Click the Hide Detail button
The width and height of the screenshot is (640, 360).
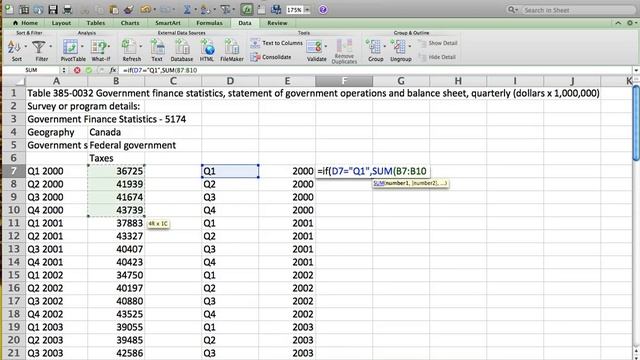click(x=436, y=57)
